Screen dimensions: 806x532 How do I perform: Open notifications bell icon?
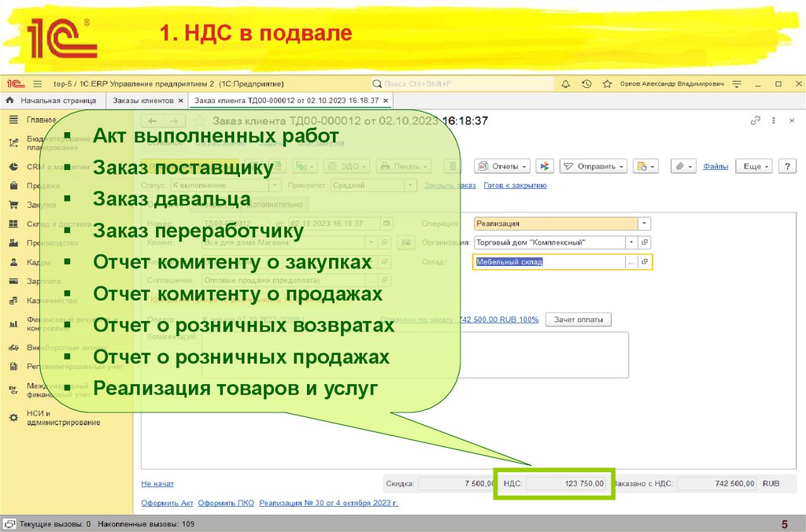pos(565,83)
